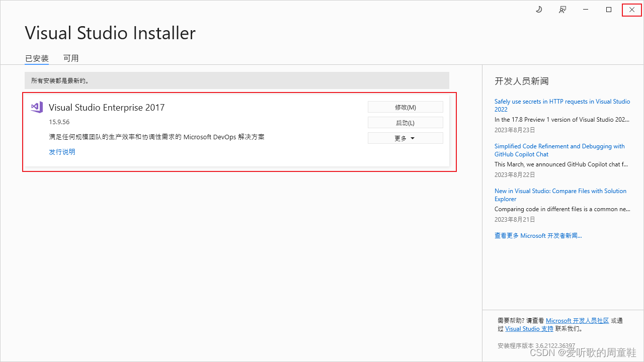This screenshot has height=362, width=644.
Task: Minimize the Visual Studio Installer window
Action: point(585,10)
